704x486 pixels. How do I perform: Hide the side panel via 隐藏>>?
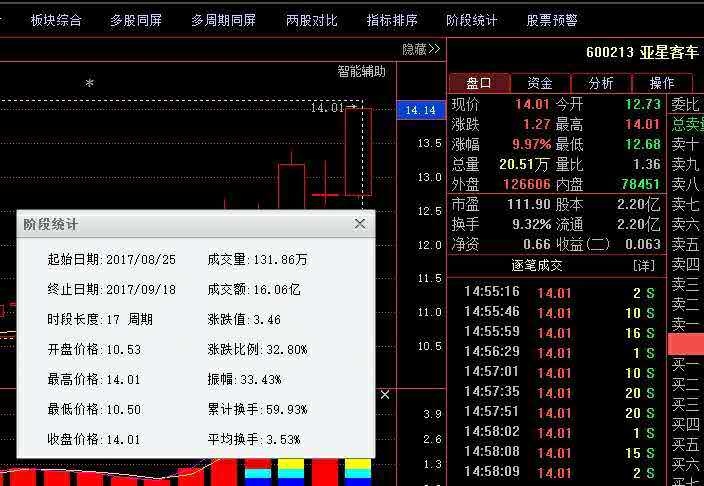(x=421, y=48)
